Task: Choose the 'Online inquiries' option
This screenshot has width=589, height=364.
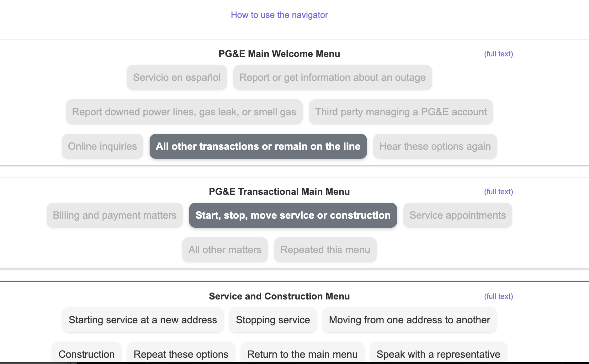Action: tap(102, 146)
